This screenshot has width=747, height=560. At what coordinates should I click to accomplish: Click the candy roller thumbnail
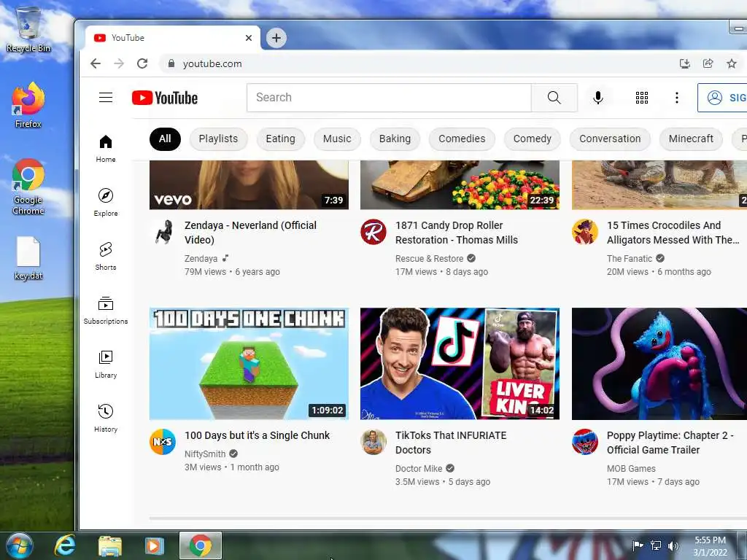coord(460,184)
